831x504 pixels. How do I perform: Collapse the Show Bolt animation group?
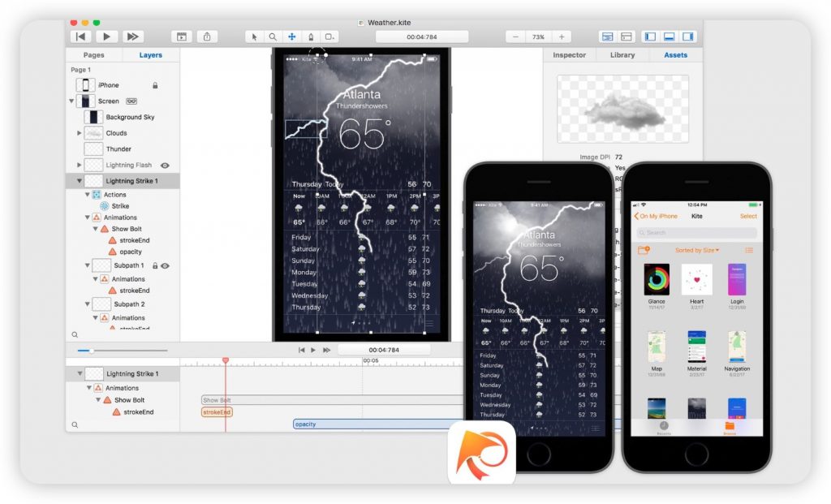pos(97,229)
